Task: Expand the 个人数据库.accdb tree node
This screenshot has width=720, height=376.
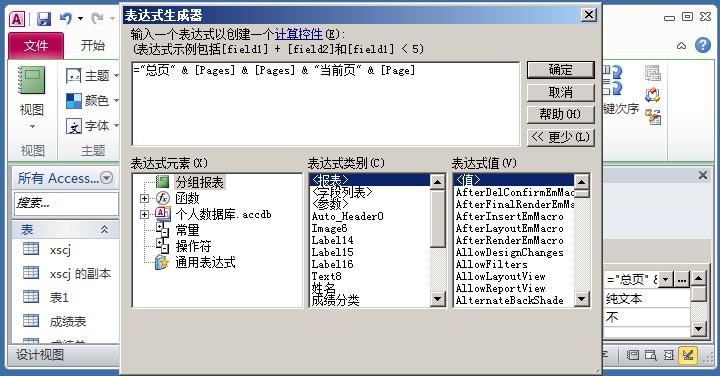Action: coord(144,214)
